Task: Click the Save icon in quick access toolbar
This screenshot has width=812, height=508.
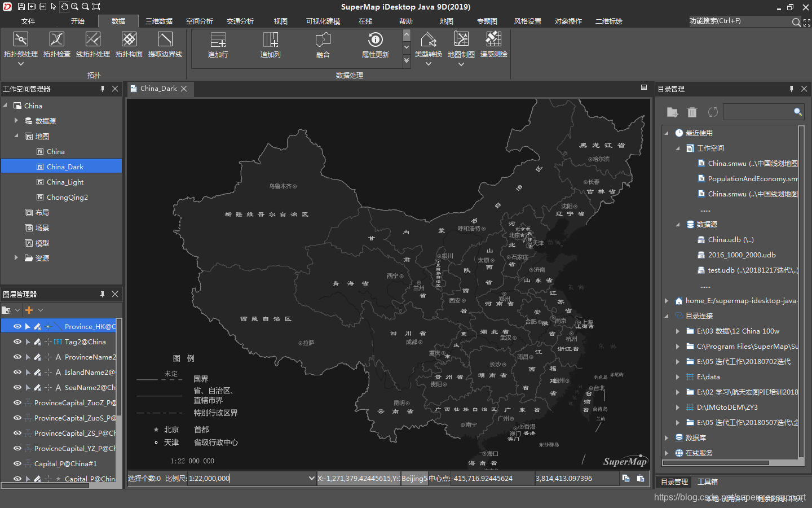Action: point(21,7)
